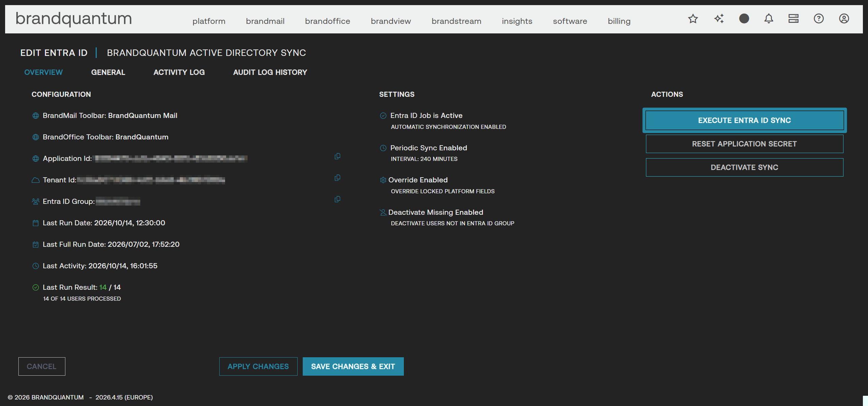Click the globe icon beside BrandMail Toolbar
The width and height of the screenshot is (868, 406).
click(35, 116)
